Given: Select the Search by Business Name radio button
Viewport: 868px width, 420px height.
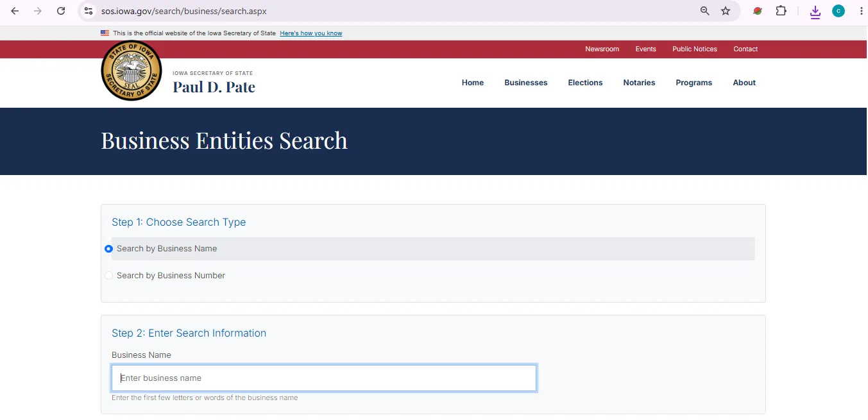Looking at the screenshot, I should point(108,249).
